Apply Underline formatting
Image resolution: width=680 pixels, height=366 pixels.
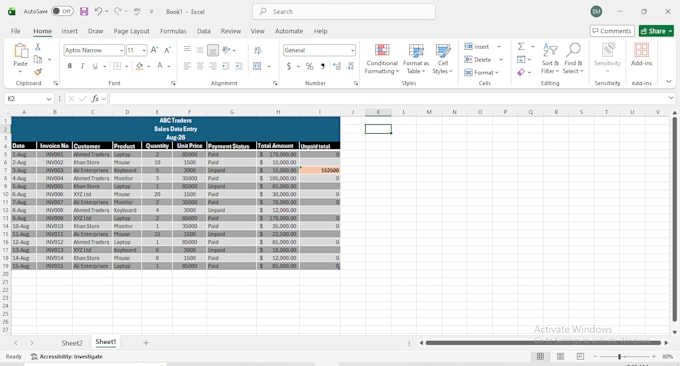click(x=95, y=66)
